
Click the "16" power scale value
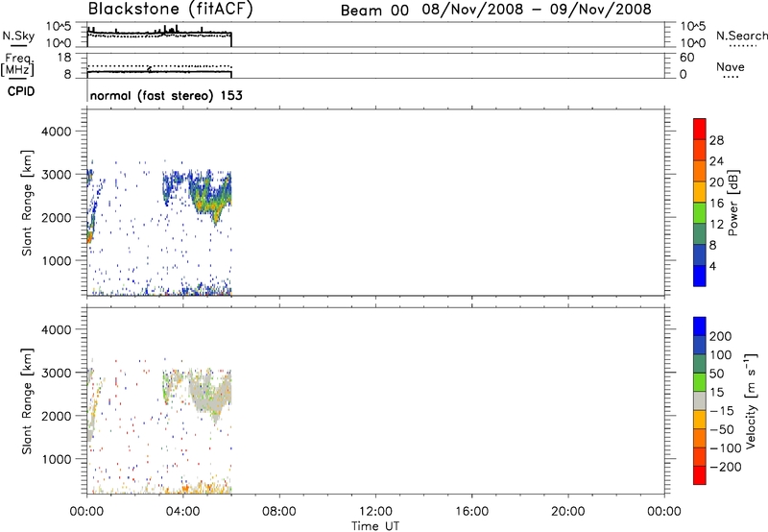coord(716,204)
